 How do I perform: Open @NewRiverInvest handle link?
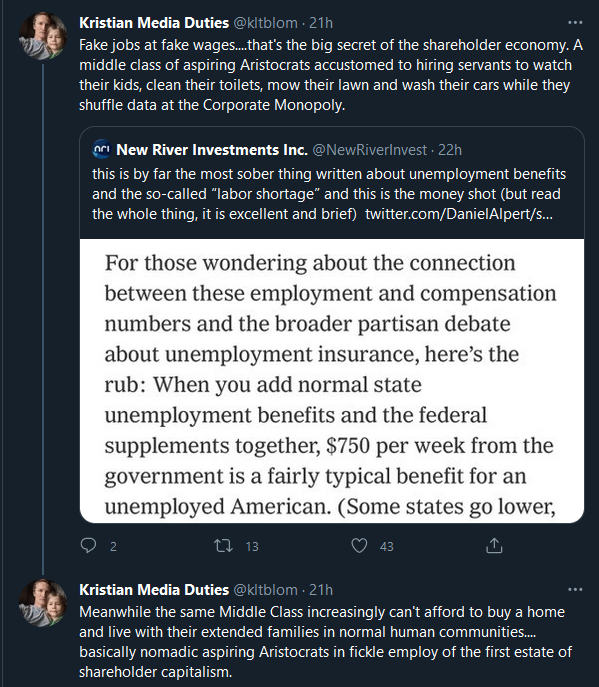[x=369, y=150]
